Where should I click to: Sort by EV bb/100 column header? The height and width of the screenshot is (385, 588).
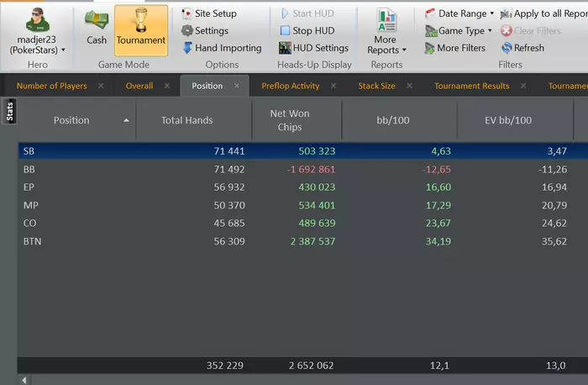(x=508, y=120)
